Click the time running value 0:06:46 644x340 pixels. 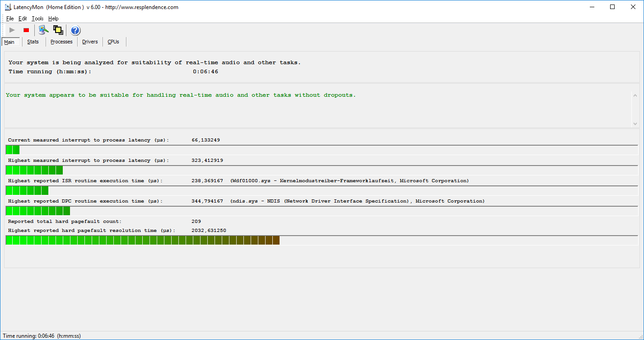tap(205, 71)
